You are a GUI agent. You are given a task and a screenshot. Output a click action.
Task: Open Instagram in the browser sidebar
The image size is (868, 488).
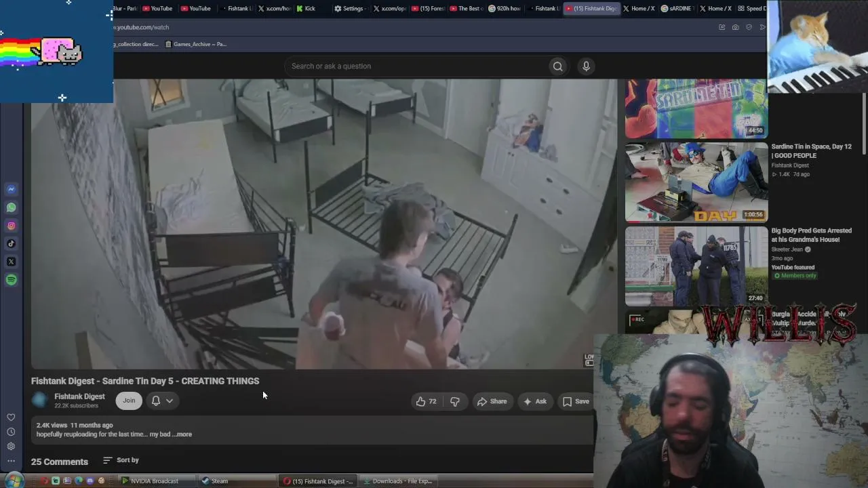click(11, 226)
